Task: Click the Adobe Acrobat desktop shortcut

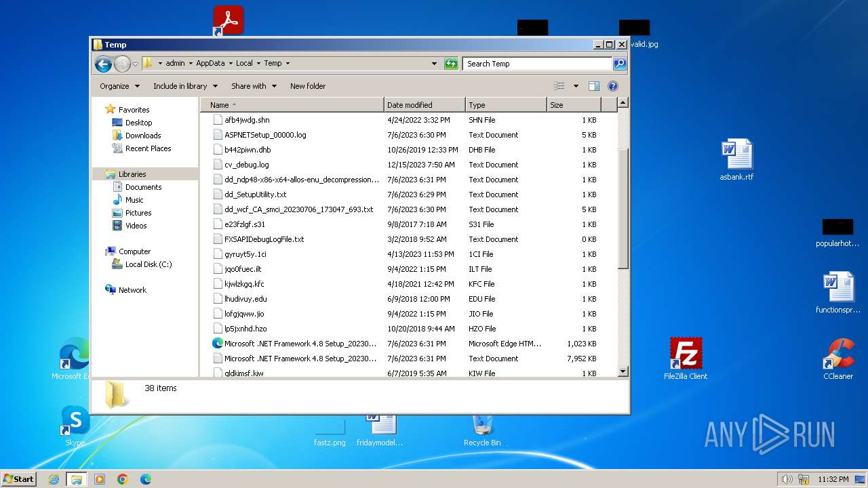Action: click(228, 21)
